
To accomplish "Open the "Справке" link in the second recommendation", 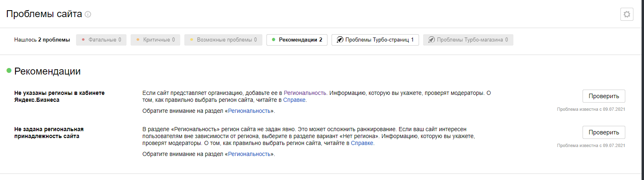I will coord(362,143).
